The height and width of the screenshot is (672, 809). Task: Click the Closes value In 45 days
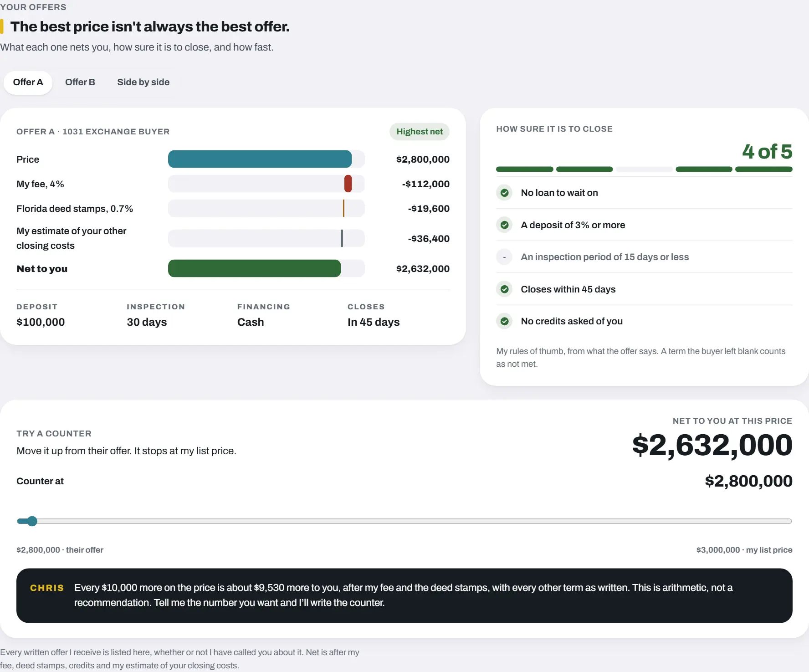tap(374, 322)
